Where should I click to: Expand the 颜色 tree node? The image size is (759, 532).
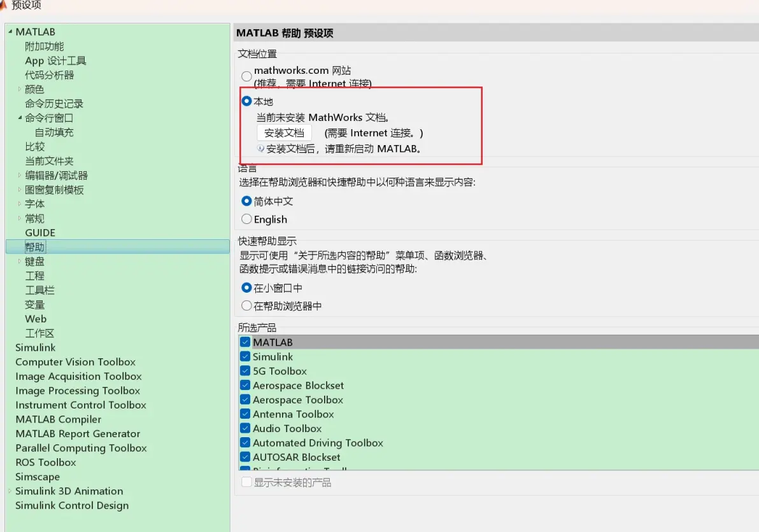[19, 89]
